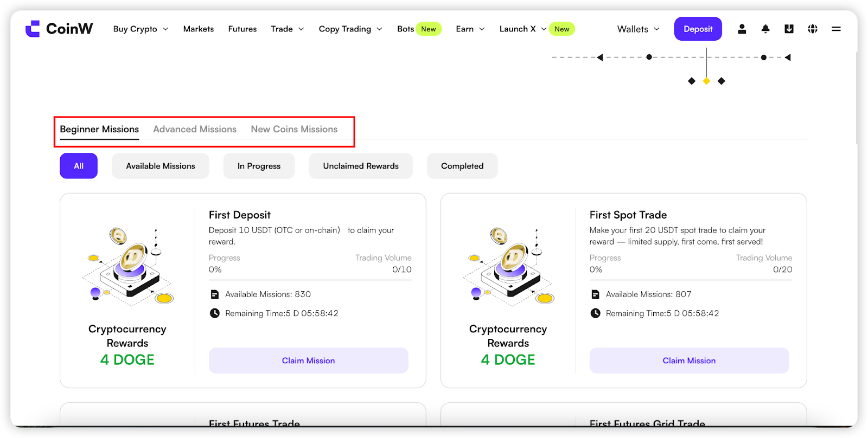Open the notifications bell
Viewport: 868px width, 438px height.
(765, 29)
